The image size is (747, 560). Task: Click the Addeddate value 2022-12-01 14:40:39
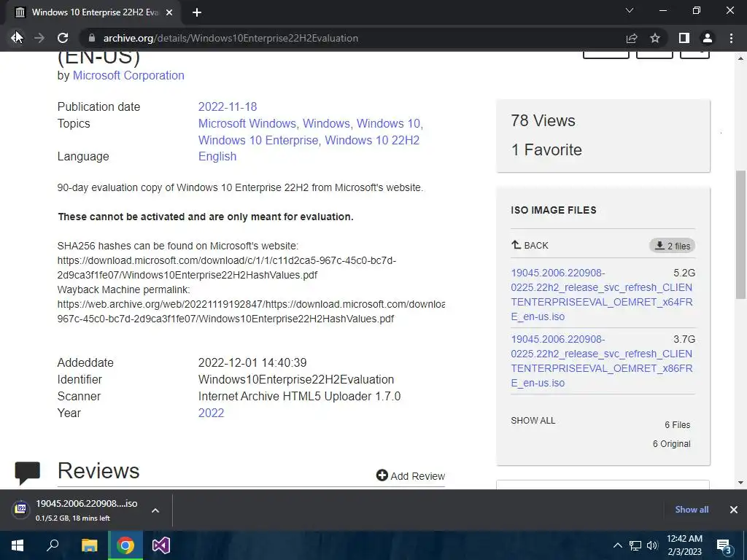point(252,363)
